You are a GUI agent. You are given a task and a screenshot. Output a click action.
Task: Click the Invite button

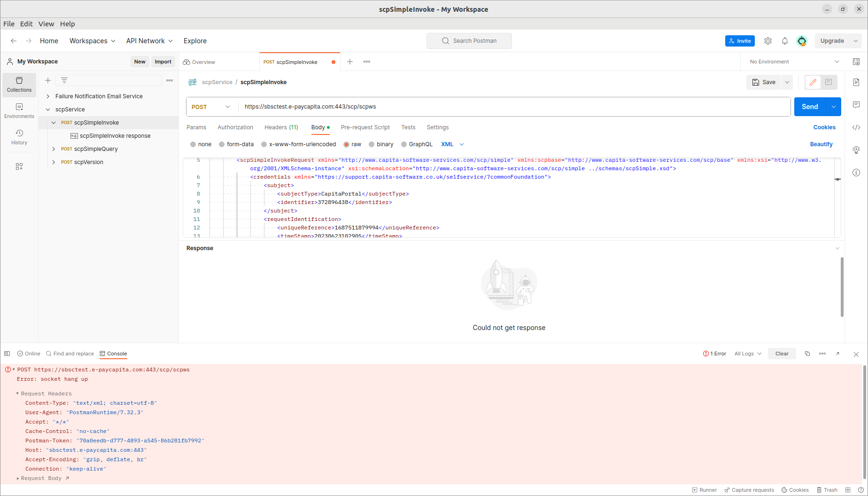click(x=740, y=41)
